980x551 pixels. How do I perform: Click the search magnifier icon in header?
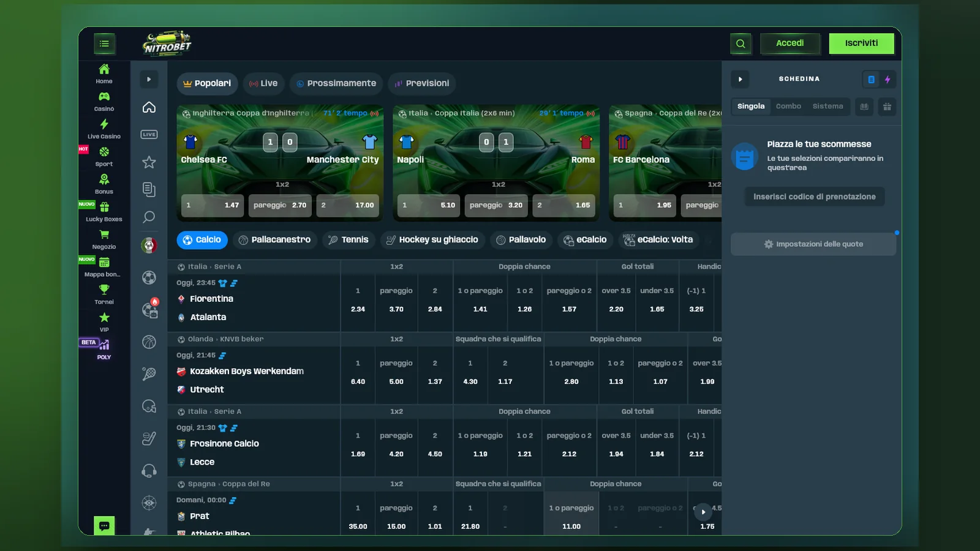(741, 43)
